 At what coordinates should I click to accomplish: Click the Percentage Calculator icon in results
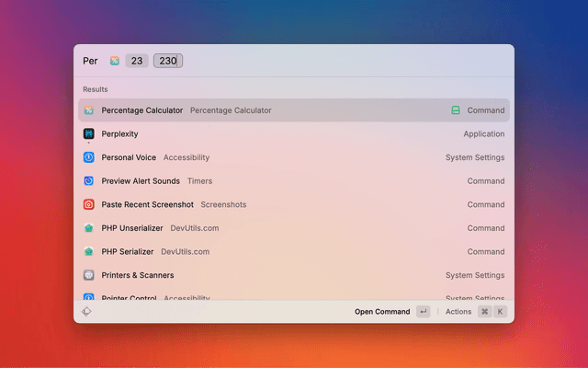89,110
